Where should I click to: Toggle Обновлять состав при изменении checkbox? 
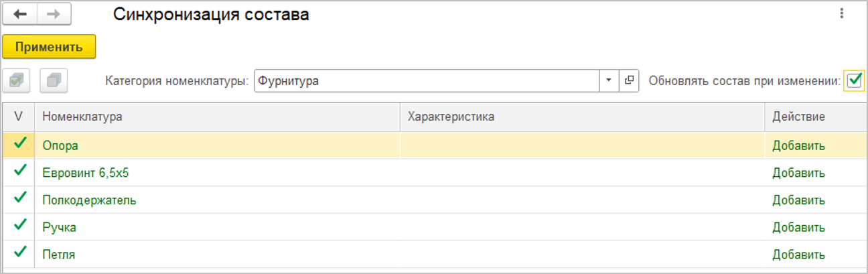(854, 81)
